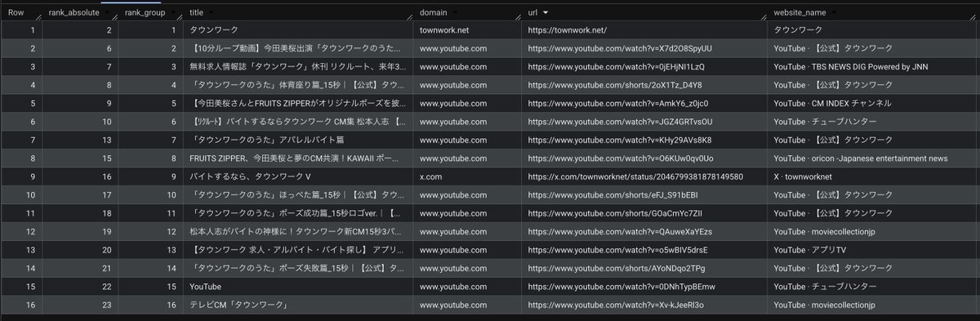Select url ending watch?v=0DNhTypBEmw

[x=621, y=286]
